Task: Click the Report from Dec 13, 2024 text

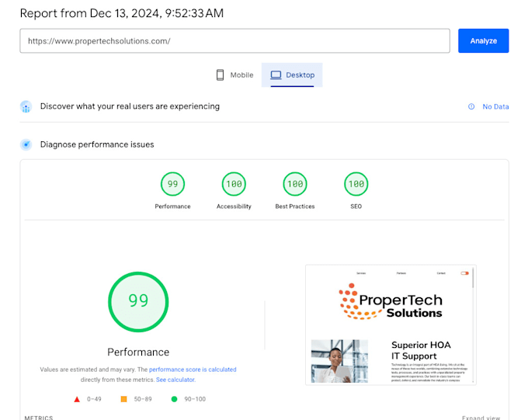Action: (122, 13)
